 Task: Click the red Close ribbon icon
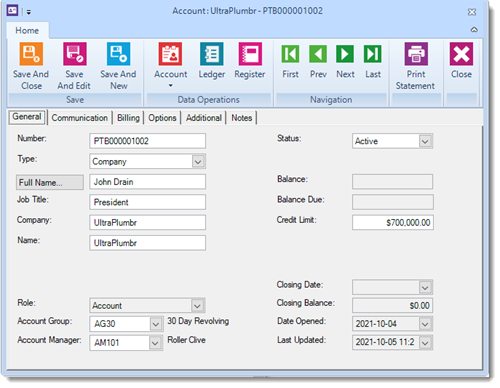[461, 54]
